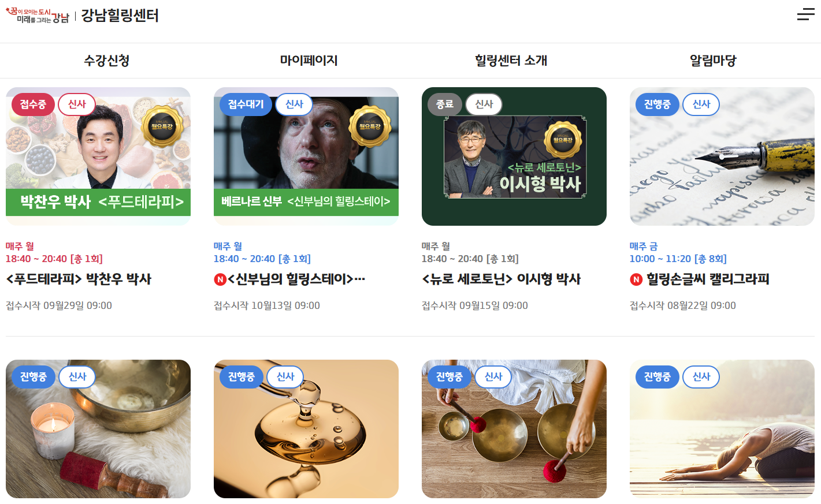Open the 마이페이지 menu

pyautogui.click(x=309, y=61)
